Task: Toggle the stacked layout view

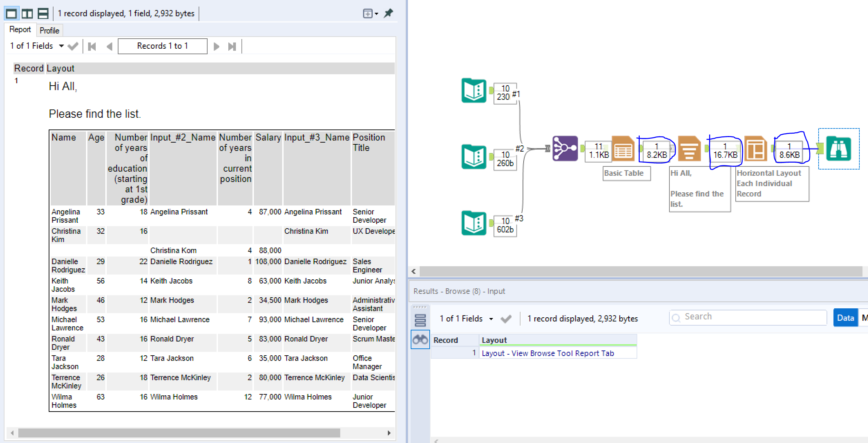Action: click(x=42, y=13)
